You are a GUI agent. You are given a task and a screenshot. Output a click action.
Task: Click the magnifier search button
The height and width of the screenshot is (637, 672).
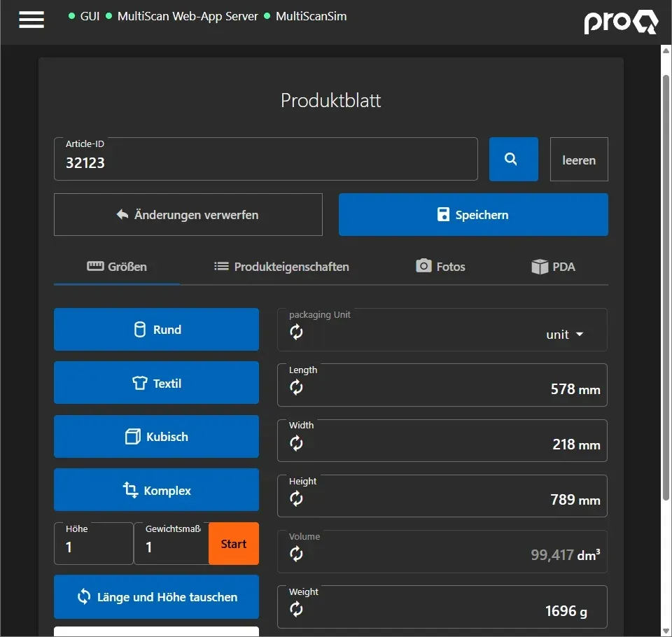click(513, 159)
